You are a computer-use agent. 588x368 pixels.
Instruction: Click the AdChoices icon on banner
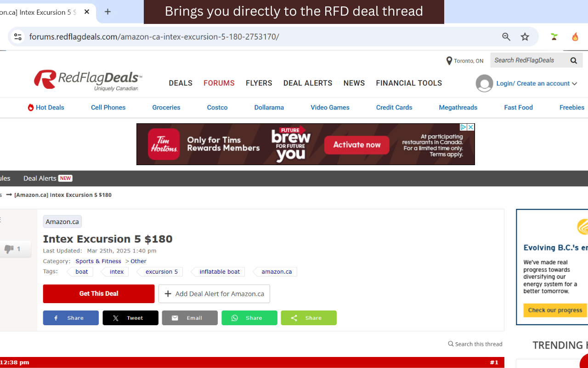click(464, 127)
